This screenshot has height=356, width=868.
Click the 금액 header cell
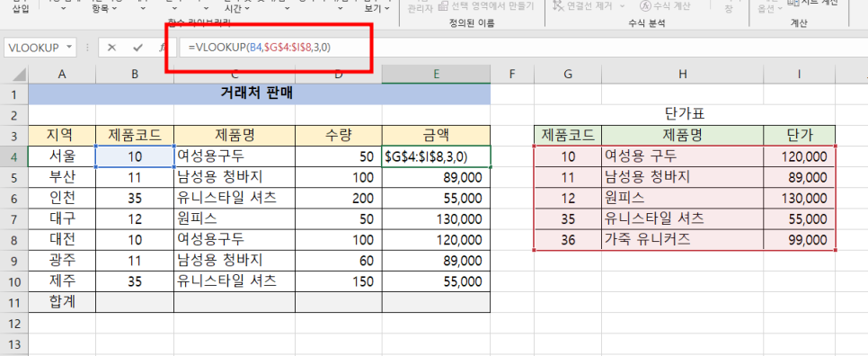point(436,135)
